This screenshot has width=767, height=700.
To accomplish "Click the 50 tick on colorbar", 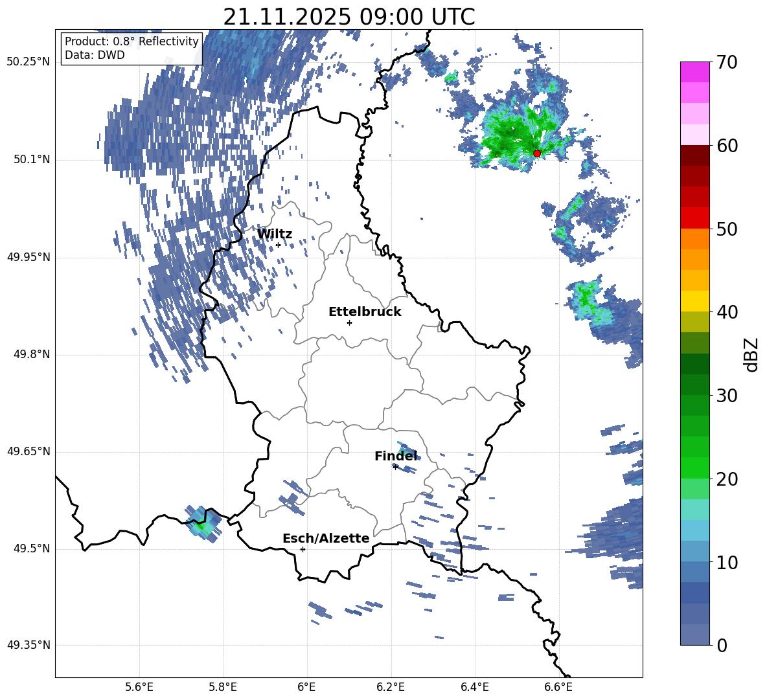I will pyautogui.click(x=726, y=229).
